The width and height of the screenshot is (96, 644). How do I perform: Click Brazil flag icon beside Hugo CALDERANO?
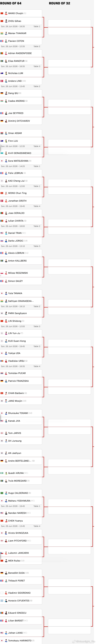click(2, 493)
